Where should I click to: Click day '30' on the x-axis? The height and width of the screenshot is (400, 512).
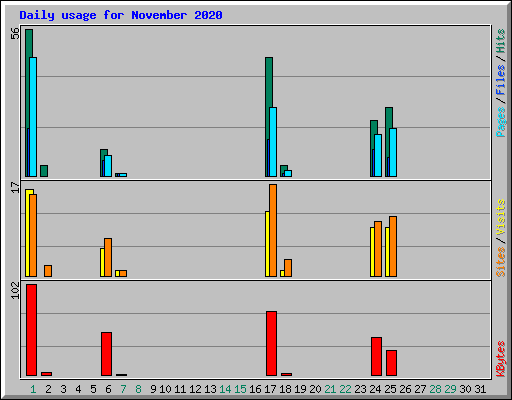click(465, 389)
